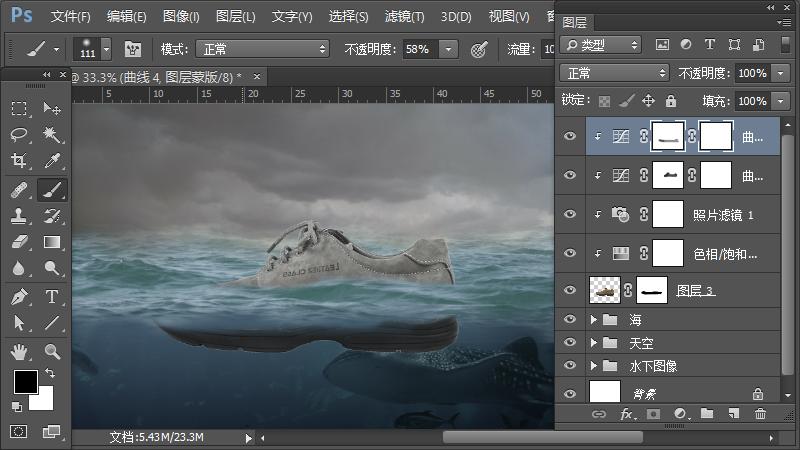The height and width of the screenshot is (450, 800).
Task: Open layer filter 类型 dropdown
Action: [601, 45]
